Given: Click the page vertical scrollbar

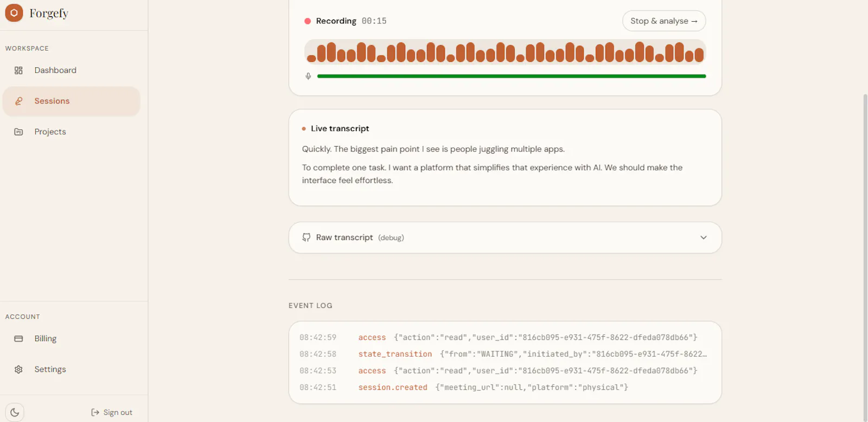Looking at the screenshot, I should pos(865,258).
